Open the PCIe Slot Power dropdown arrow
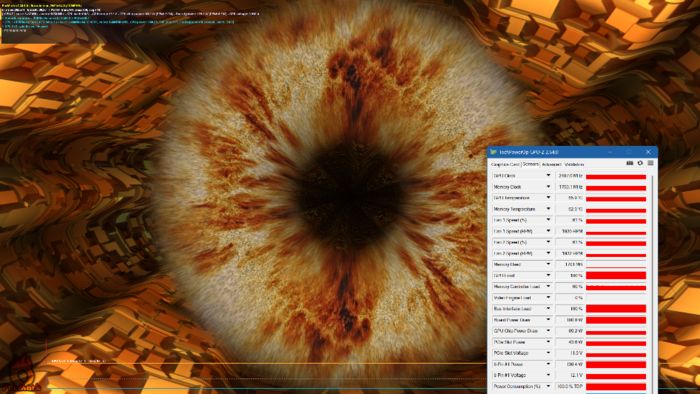This screenshot has width=700, height=394. (548, 342)
